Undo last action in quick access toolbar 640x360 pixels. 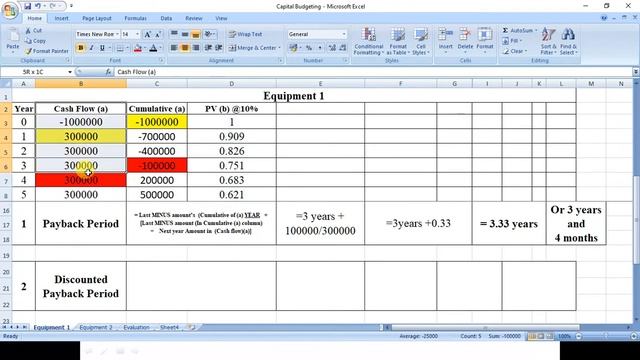click(x=38, y=6)
